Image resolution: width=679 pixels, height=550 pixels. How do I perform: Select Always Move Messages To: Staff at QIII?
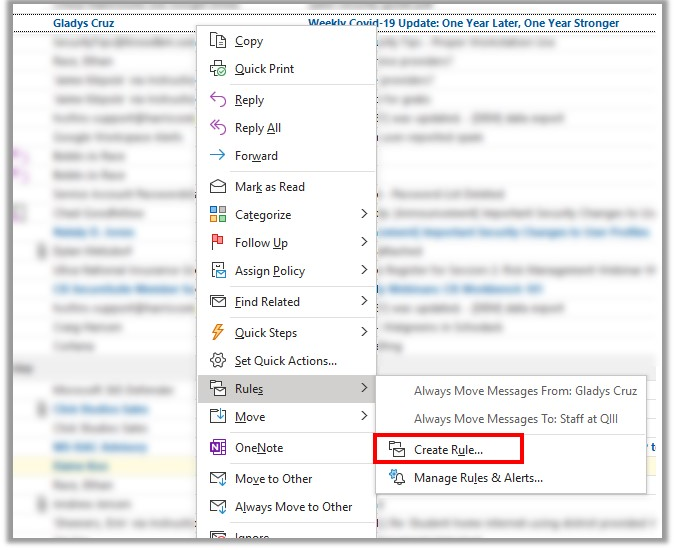pyautogui.click(x=511, y=418)
